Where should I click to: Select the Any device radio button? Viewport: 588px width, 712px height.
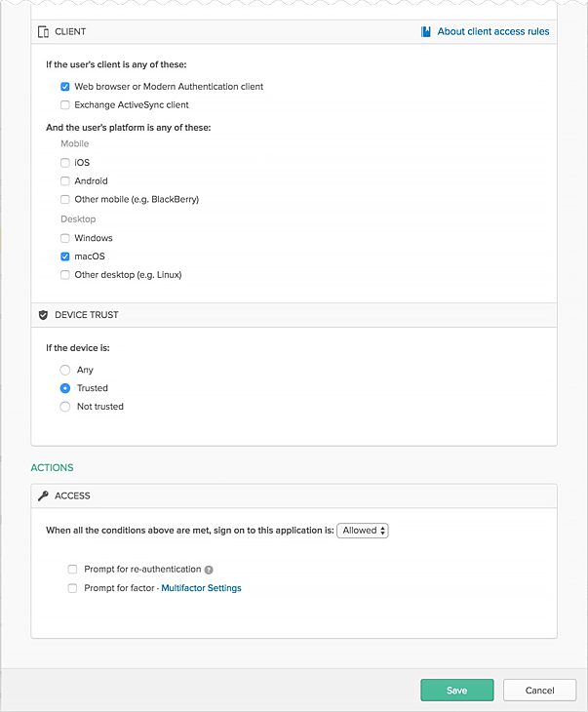[65, 370]
